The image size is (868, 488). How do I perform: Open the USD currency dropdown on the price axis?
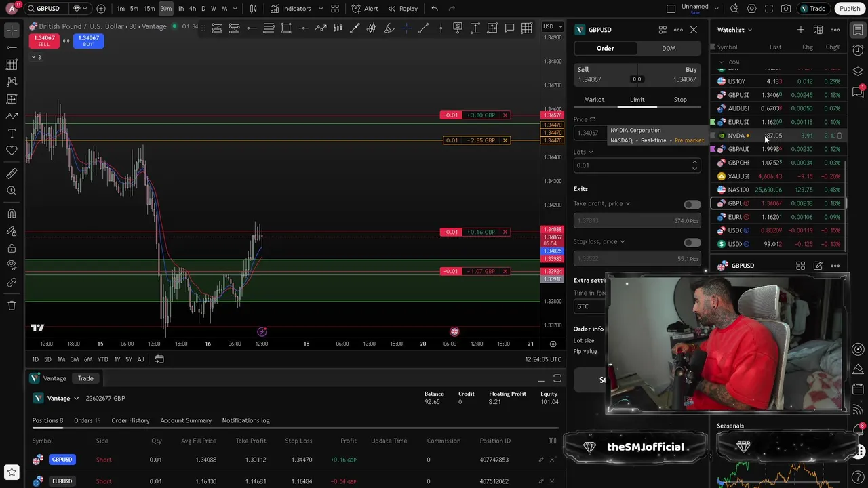(x=553, y=26)
